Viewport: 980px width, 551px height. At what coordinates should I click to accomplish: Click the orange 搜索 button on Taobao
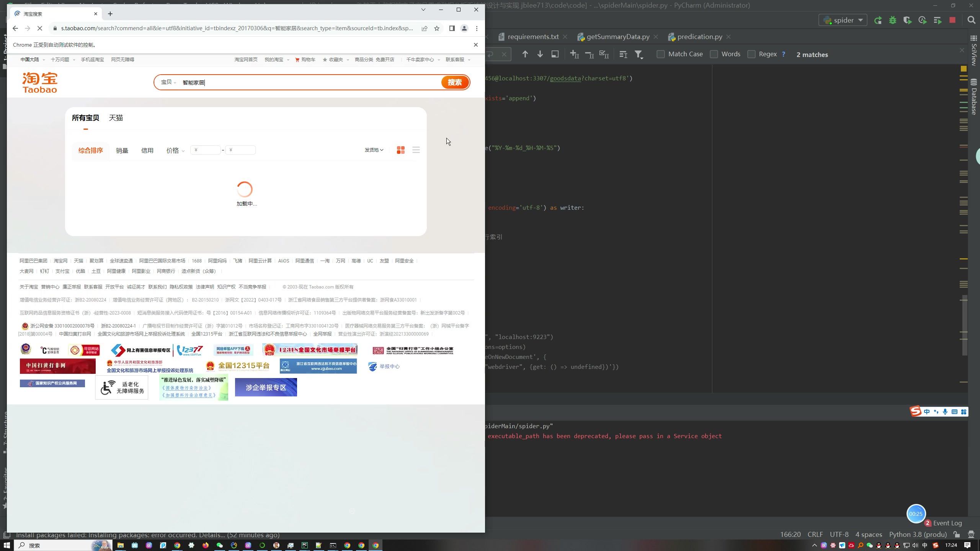pyautogui.click(x=455, y=82)
